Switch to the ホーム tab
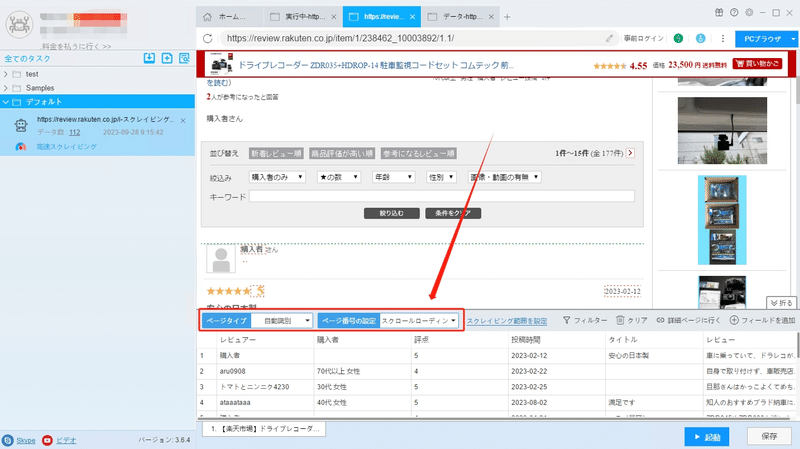Screen dimensions: 800x449 tap(230, 17)
